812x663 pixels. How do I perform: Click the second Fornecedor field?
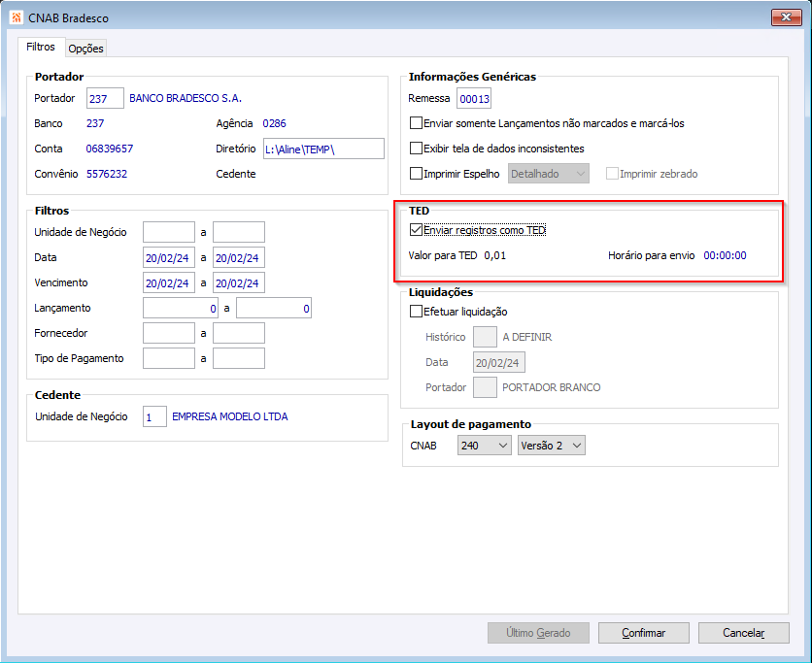(x=239, y=333)
